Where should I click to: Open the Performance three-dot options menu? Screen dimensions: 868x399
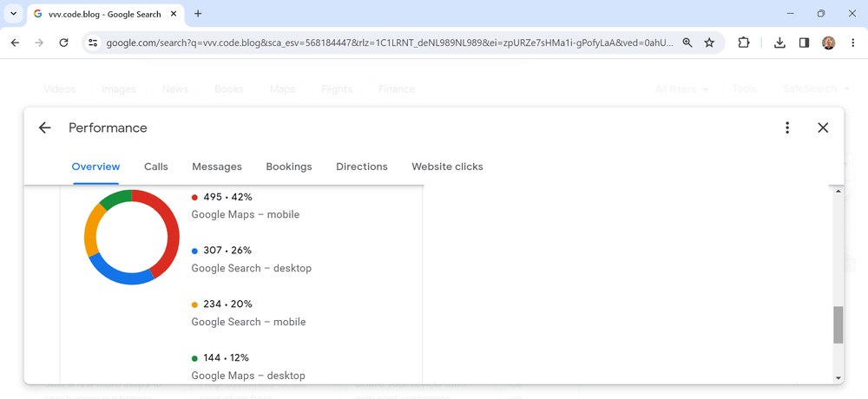pos(787,128)
